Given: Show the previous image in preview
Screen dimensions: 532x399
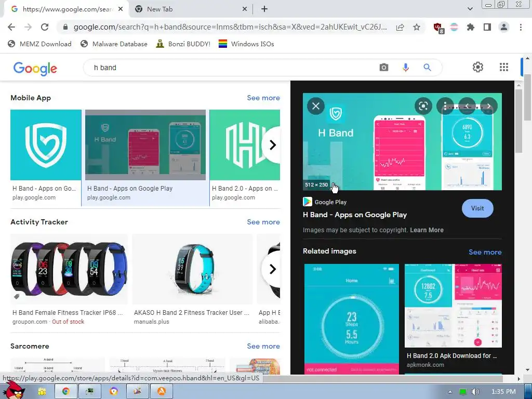Looking at the screenshot, I should [467, 106].
